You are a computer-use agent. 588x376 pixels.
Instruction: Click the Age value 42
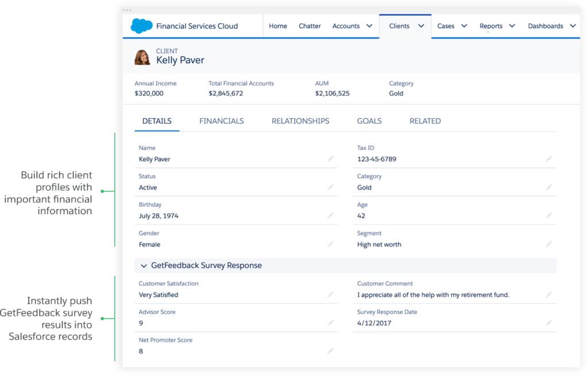361,216
